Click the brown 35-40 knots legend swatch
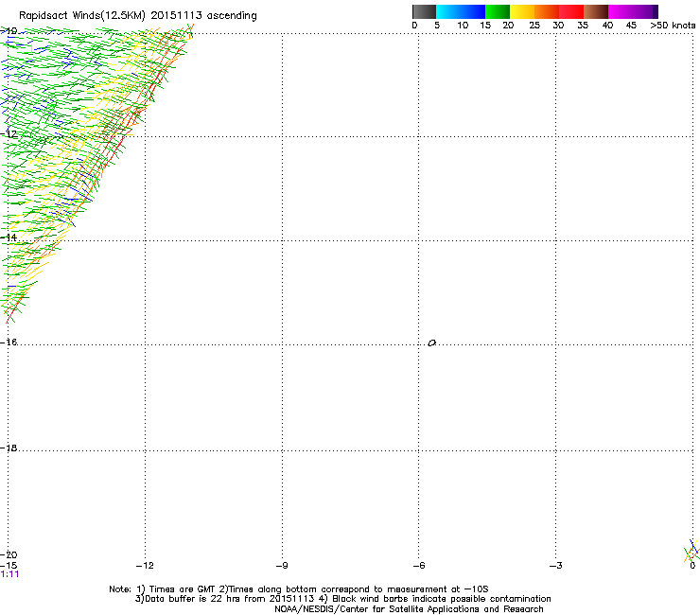Viewport: 700px width, 615px height. 596,11
